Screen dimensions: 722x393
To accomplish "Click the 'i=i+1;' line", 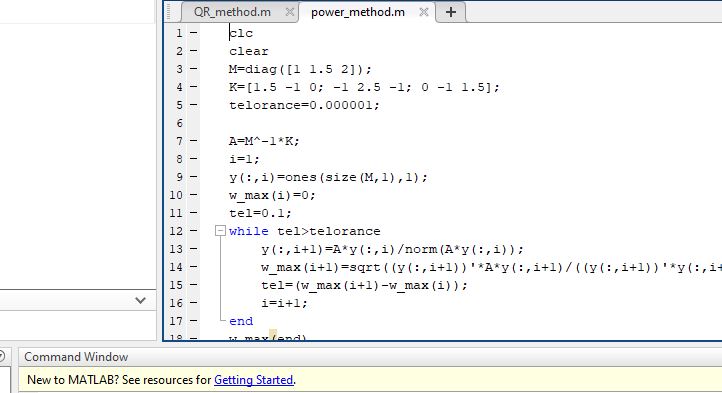I will [284, 303].
